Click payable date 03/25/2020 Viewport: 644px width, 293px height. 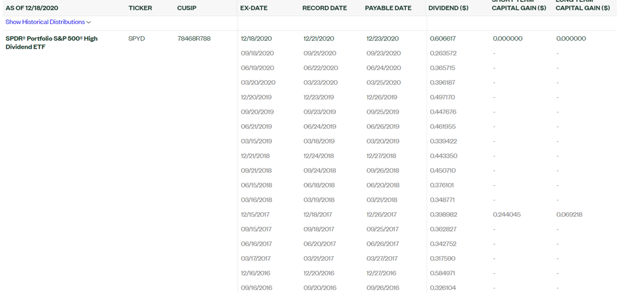tap(383, 83)
